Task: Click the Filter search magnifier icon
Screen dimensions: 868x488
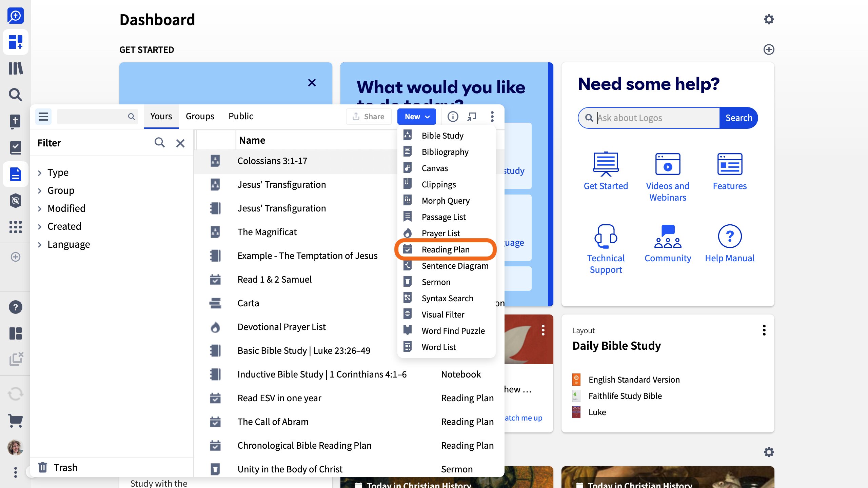Action: 159,143
